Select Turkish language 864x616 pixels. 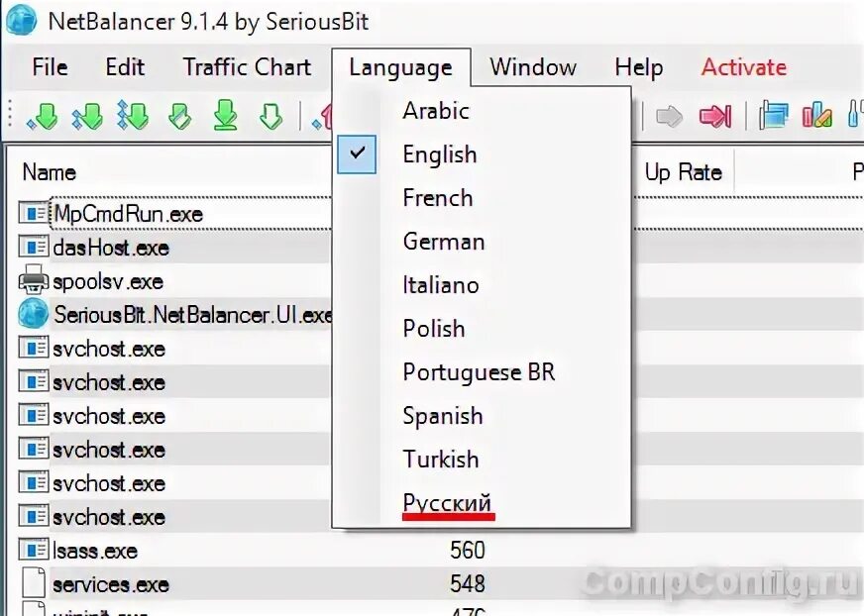click(x=483, y=459)
